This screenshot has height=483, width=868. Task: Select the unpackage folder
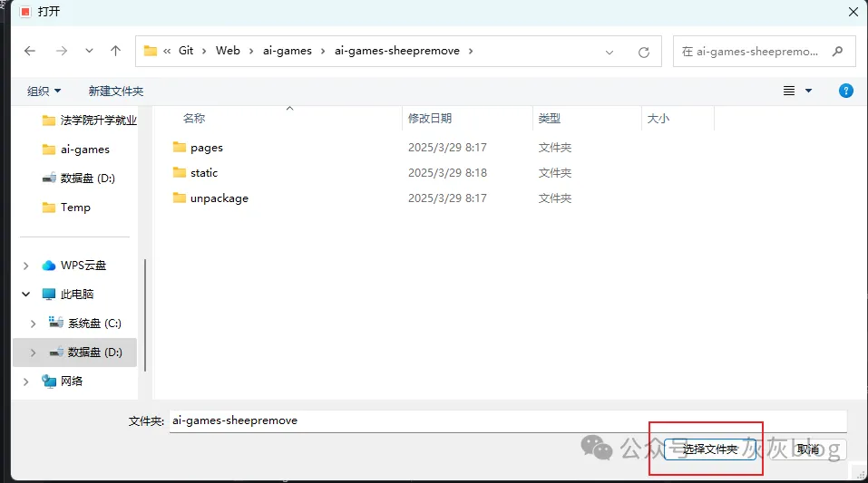point(219,198)
